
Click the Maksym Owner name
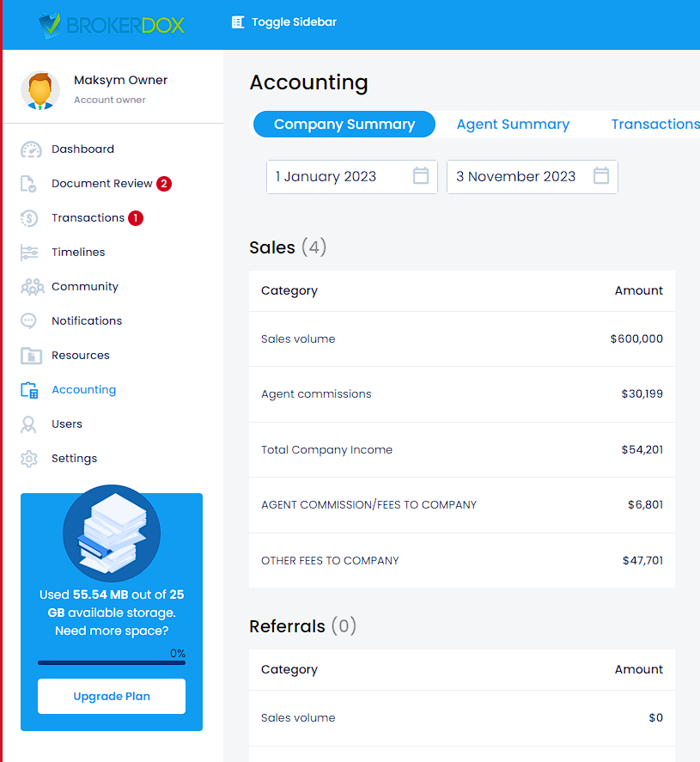120,80
